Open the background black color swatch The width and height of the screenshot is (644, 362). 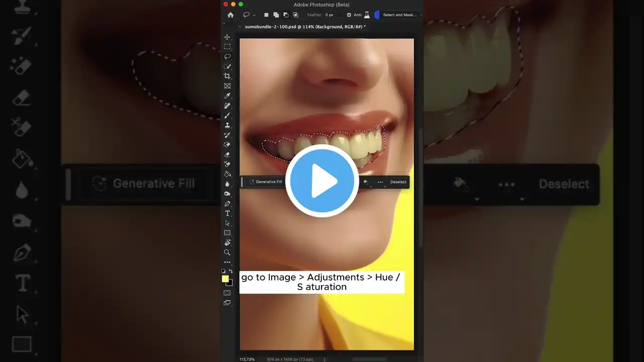pos(230,283)
